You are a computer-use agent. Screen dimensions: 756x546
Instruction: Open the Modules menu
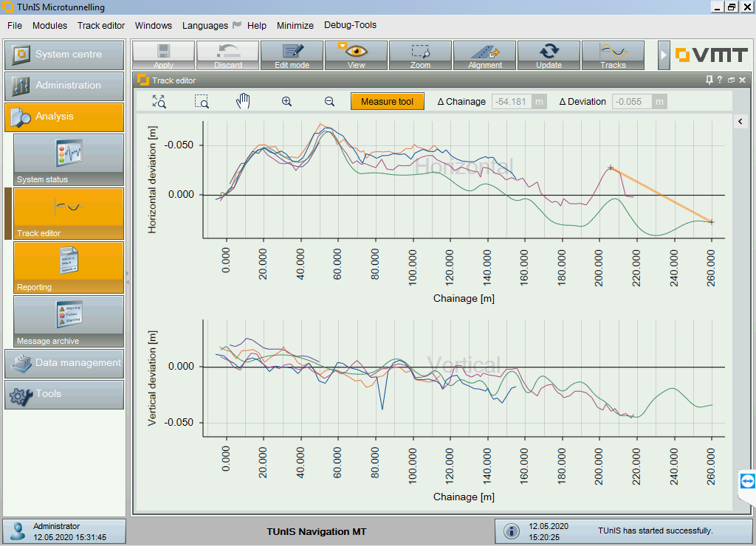tap(49, 26)
